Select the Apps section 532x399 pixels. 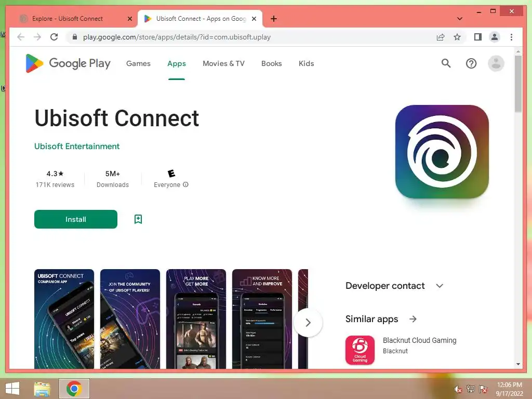177,63
